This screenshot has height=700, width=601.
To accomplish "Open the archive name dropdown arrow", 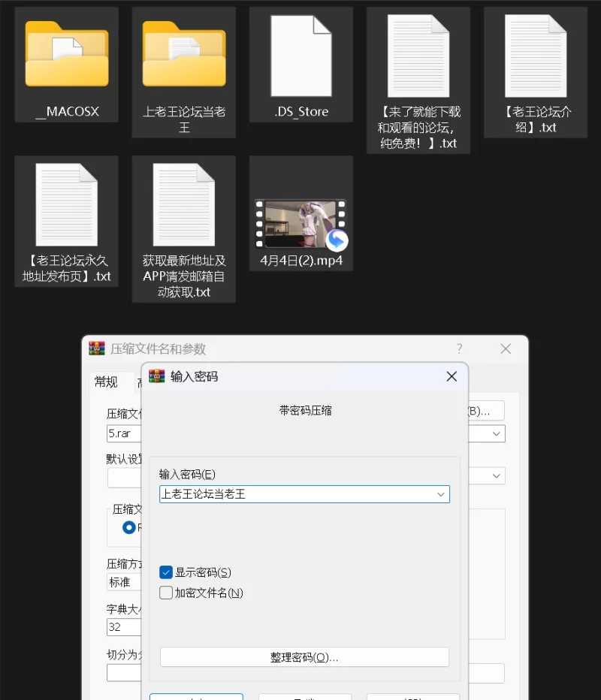I will click(497, 434).
